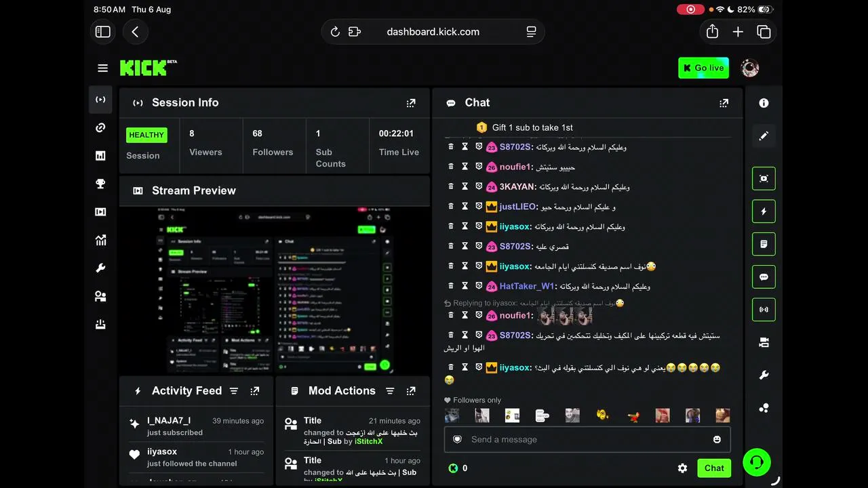
Task: Click the Send a message input field
Action: 587,440
